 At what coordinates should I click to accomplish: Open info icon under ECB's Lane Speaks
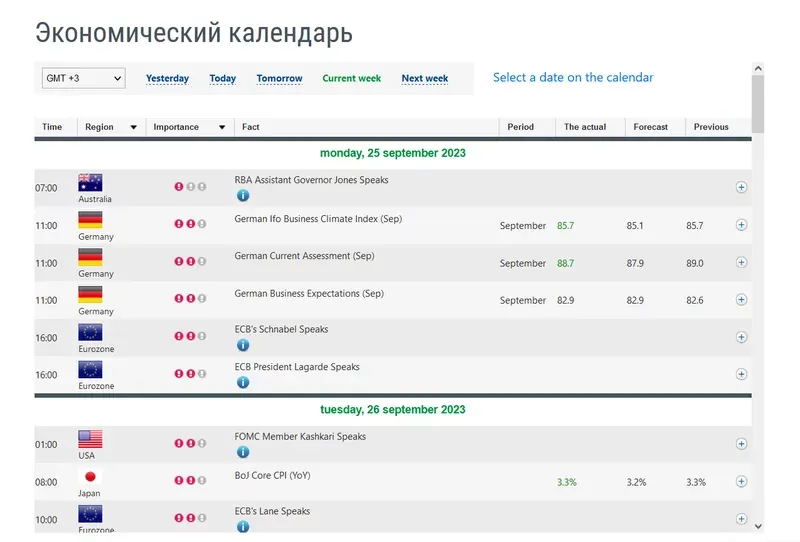(243, 526)
